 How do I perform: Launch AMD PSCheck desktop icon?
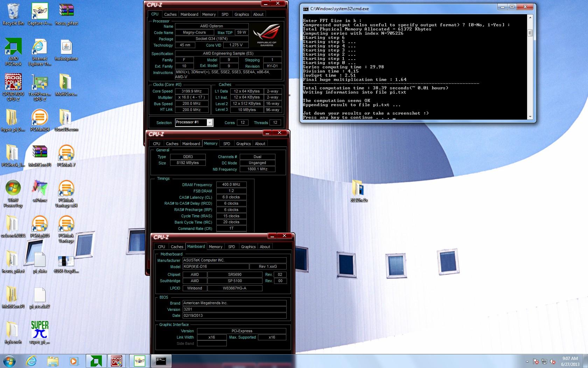[x=13, y=52]
